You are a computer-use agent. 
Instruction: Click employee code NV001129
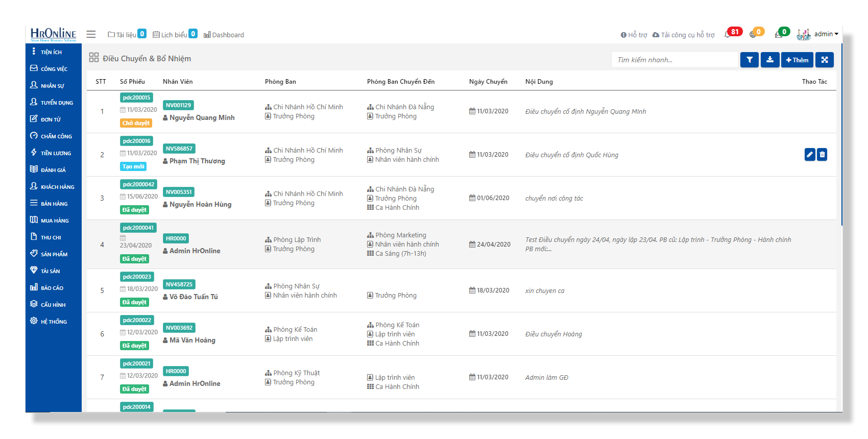pyautogui.click(x=178, y=105)
